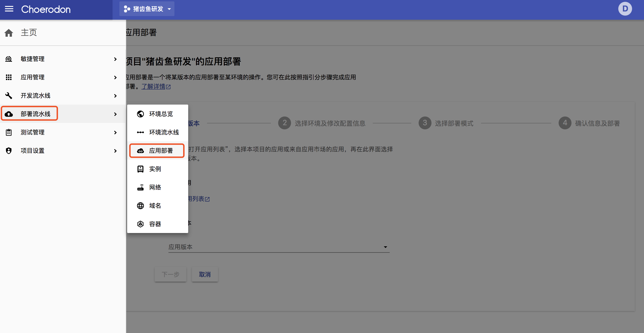Viewport: 644px width, 333px height.
Task: Click the 域名 web globe icon
Action: pyautogui.click(x=140, y=205)
